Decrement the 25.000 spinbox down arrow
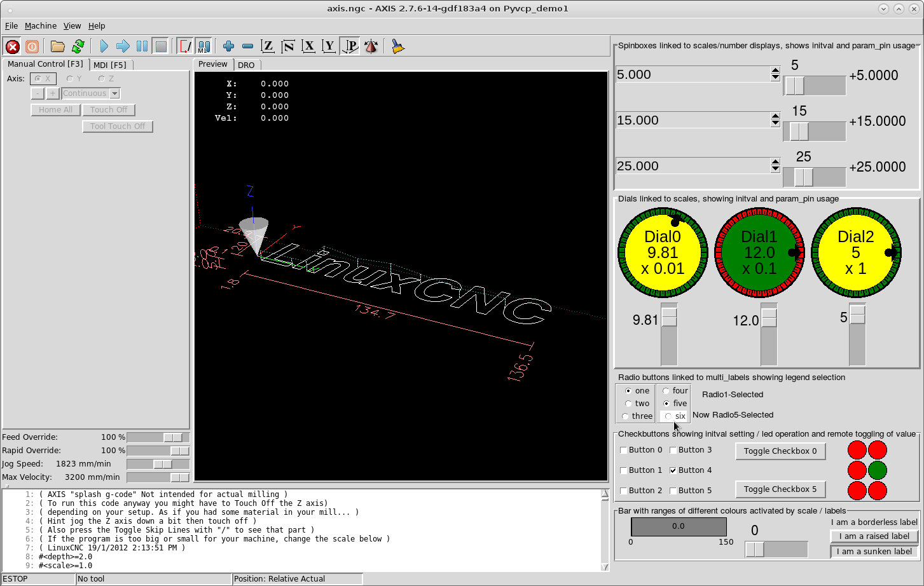924x586 pixels. coord(775,170)
